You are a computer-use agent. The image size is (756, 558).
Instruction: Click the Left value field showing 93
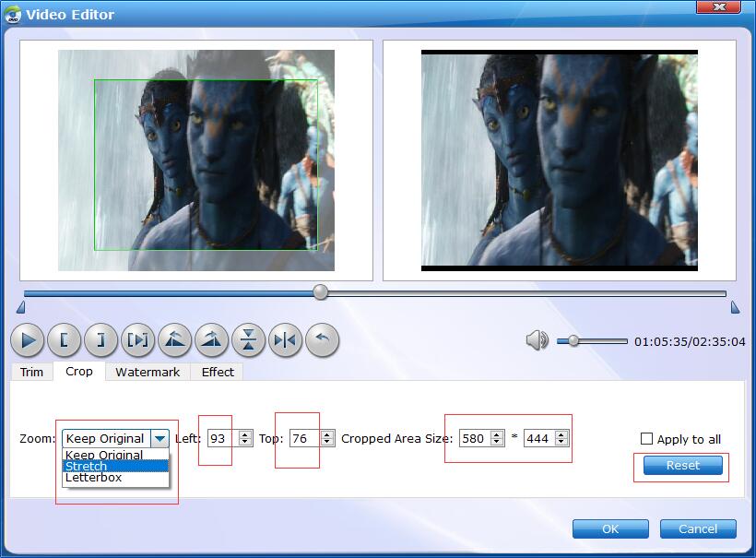223,438
